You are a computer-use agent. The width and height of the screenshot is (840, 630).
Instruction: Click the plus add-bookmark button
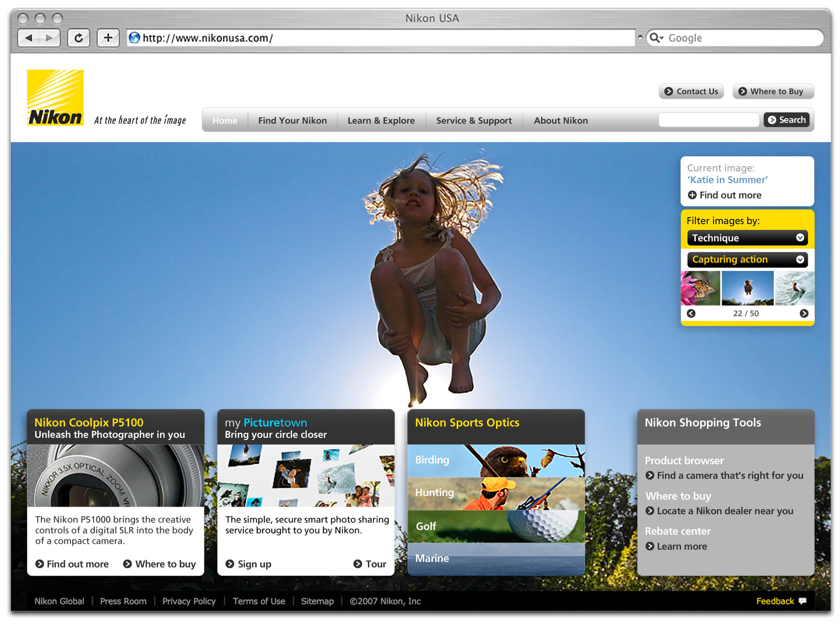108,38
